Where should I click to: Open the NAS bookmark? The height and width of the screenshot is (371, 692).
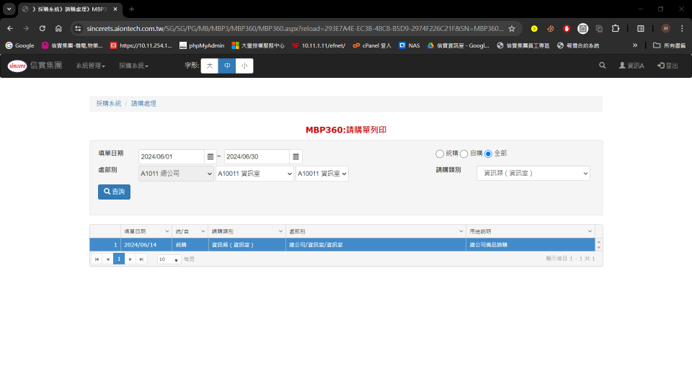[409, 45]
